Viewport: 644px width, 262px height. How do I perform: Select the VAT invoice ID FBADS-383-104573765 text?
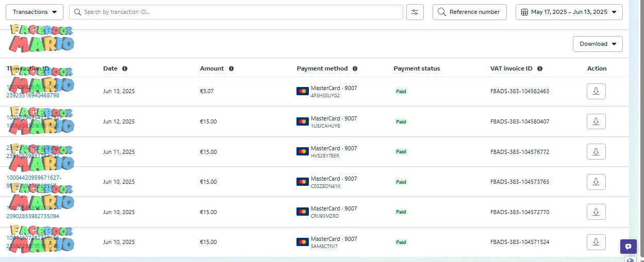[x=520, y=182]
